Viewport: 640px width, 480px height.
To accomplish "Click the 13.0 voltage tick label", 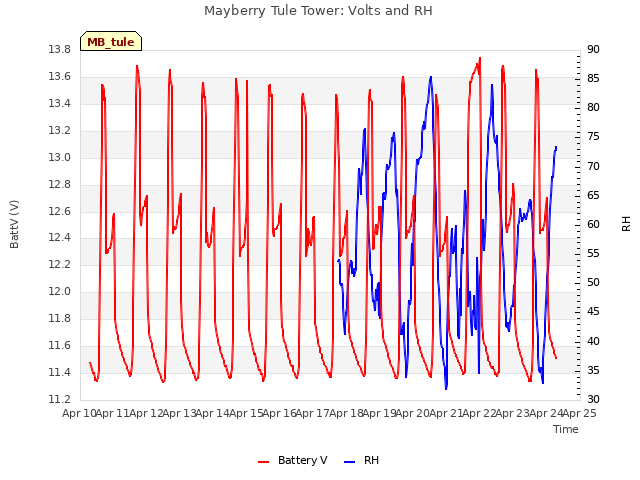I will click(x=59, y=158).
